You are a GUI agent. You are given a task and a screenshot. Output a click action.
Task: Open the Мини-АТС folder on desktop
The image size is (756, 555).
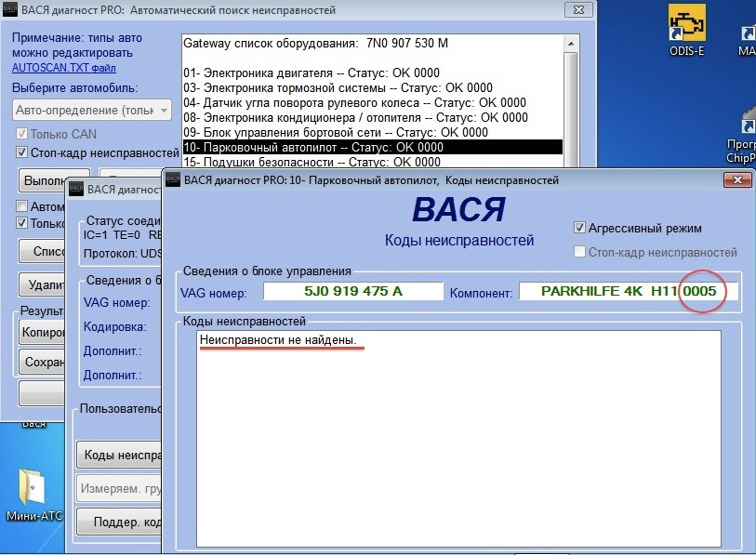33,493
